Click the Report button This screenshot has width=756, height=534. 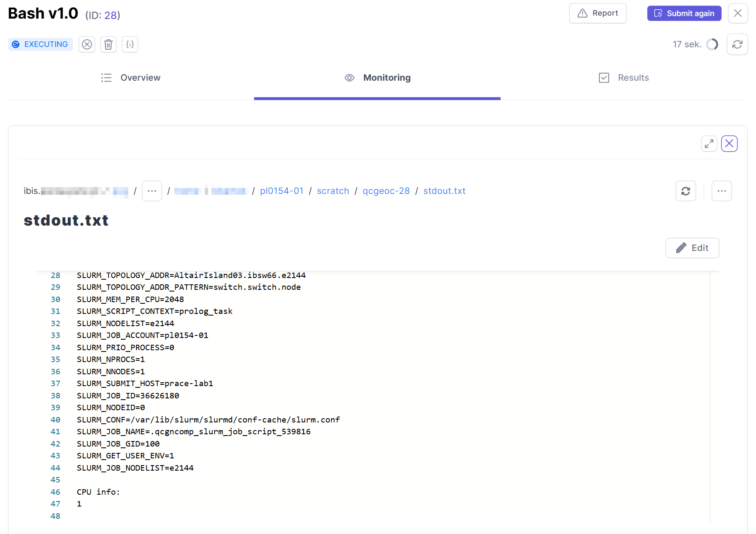pyautogui.click(x=598, y=14)
